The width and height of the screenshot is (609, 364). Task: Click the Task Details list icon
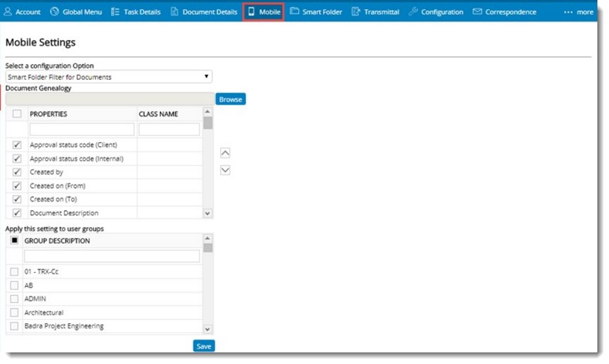(115, 12)
